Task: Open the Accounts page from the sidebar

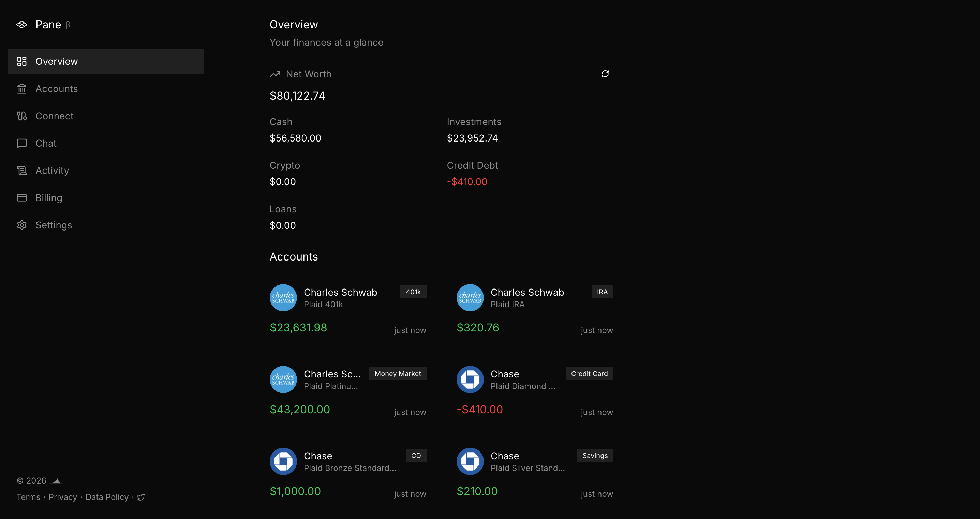Action: click(x=56, y=89)
